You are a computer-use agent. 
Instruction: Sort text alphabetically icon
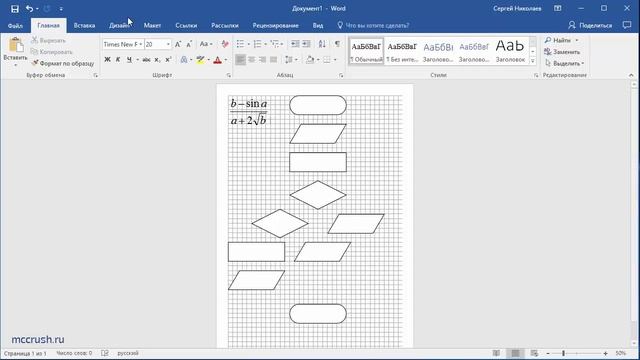tap(322, 44)
